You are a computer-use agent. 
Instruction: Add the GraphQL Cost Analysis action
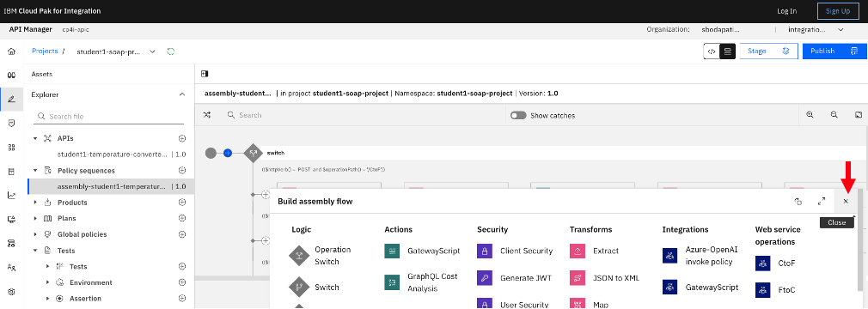pyautogui.click(x=422, y=282)
